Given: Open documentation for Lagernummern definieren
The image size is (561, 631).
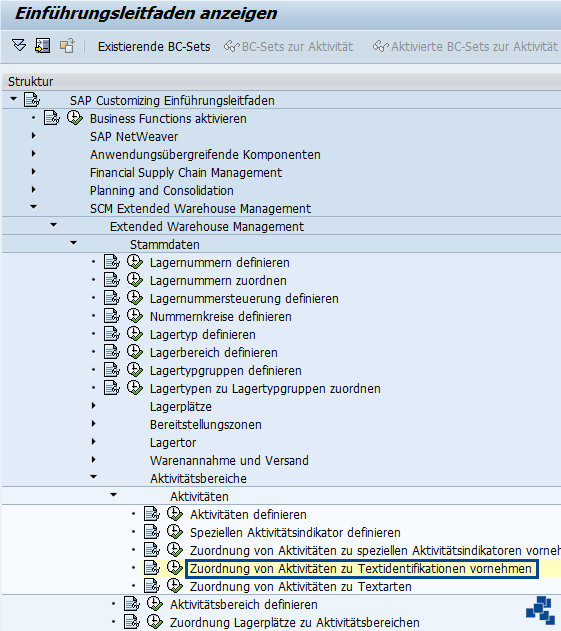Looking at the screenshot, I should click(112, 262).
